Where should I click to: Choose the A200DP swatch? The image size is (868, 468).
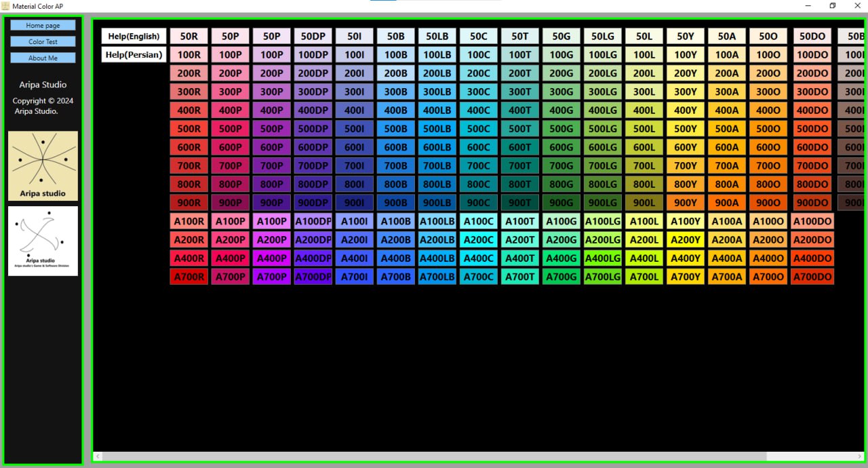[x=313, y=239]
